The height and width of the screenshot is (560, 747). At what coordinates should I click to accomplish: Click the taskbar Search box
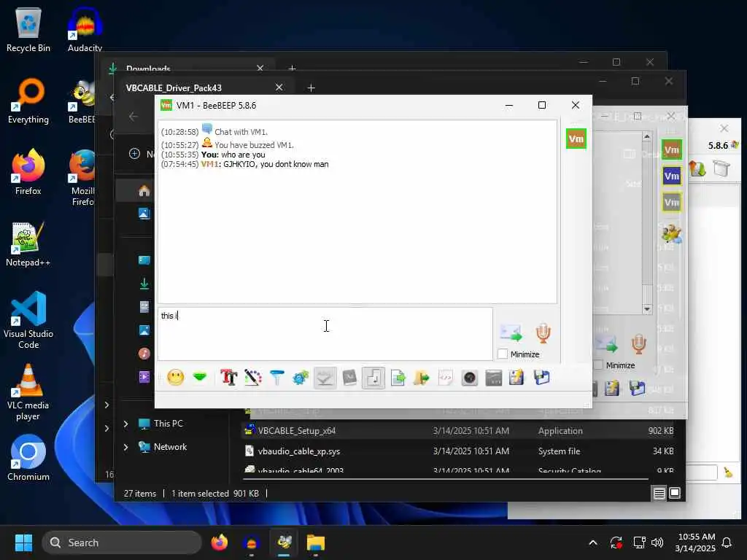(122, 542)
